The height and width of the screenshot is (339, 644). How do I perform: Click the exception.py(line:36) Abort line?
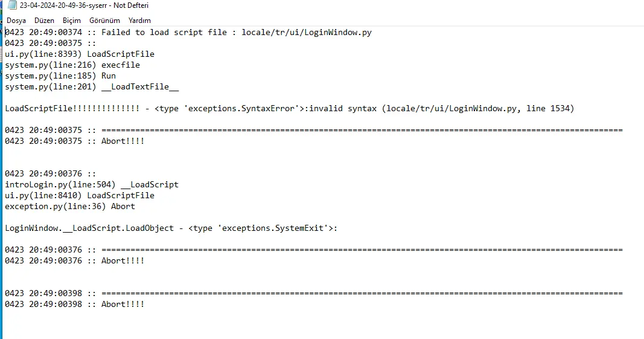click(70, 207)
